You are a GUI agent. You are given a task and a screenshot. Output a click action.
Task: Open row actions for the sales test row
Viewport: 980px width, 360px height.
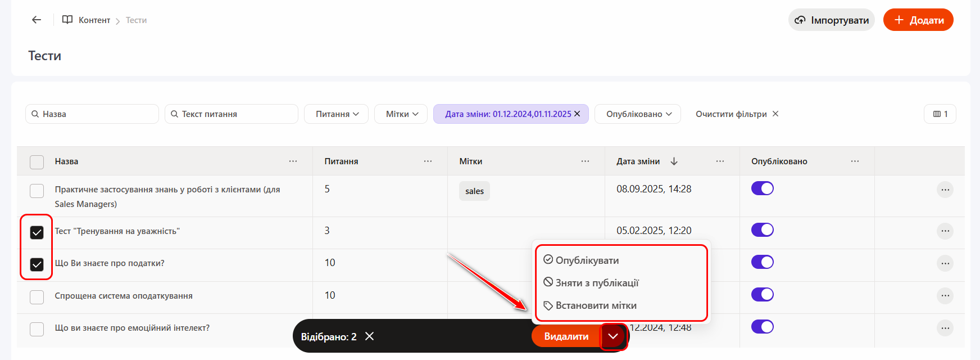click(945, 190)
